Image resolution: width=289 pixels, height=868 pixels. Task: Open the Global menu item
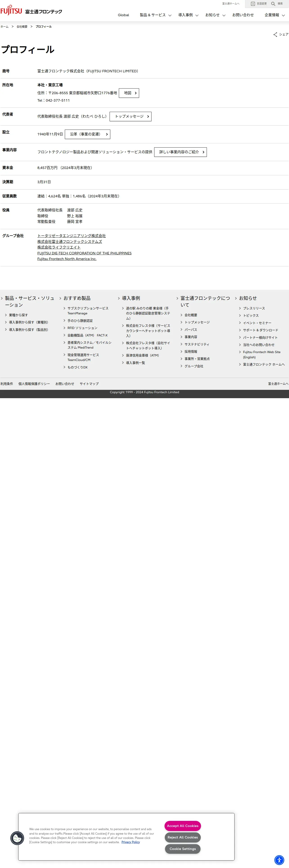pos(124,15)
